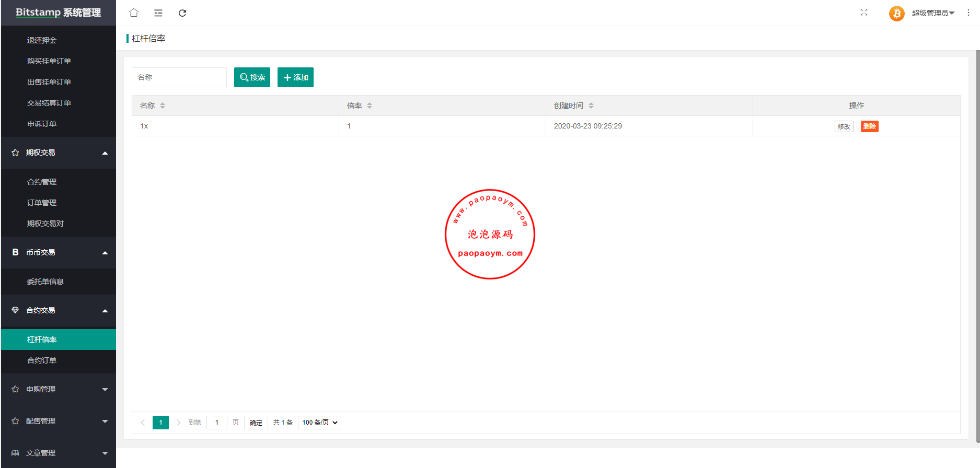This screenshot has width=980, height=468.
Task: Click the Bitcoin avatar icon
Action: coord(896,13)
